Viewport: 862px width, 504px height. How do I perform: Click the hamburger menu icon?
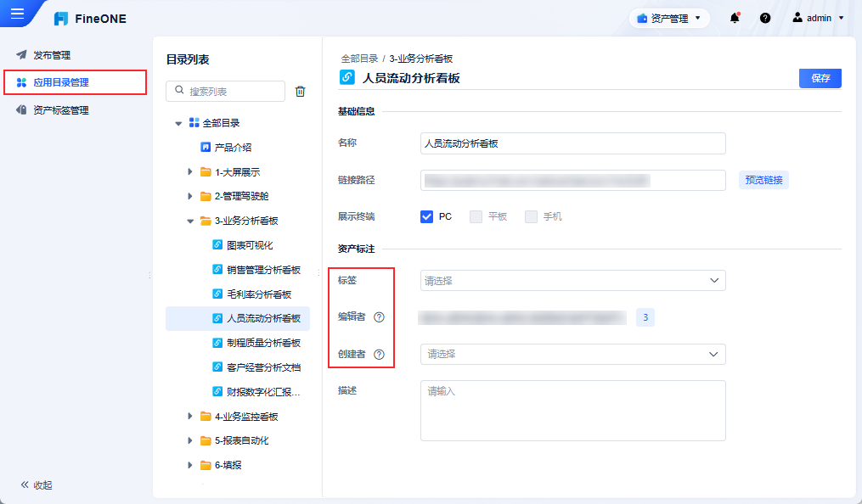tap(17, 14)
